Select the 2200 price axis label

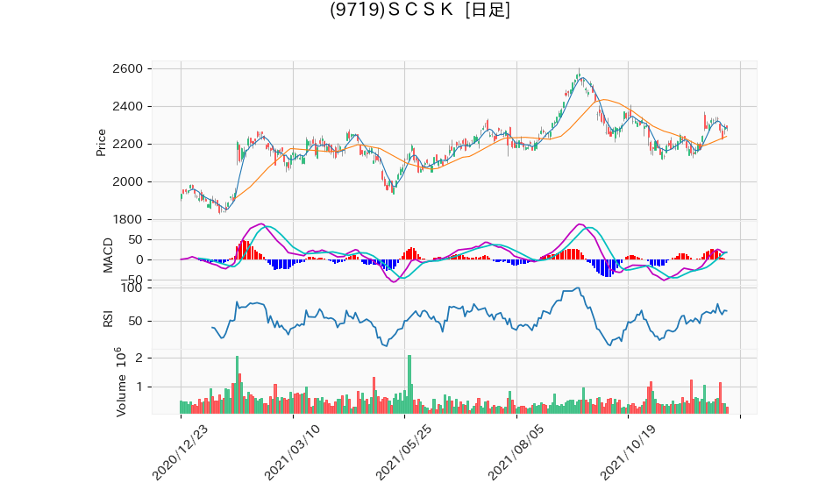(x=127, y=144)
